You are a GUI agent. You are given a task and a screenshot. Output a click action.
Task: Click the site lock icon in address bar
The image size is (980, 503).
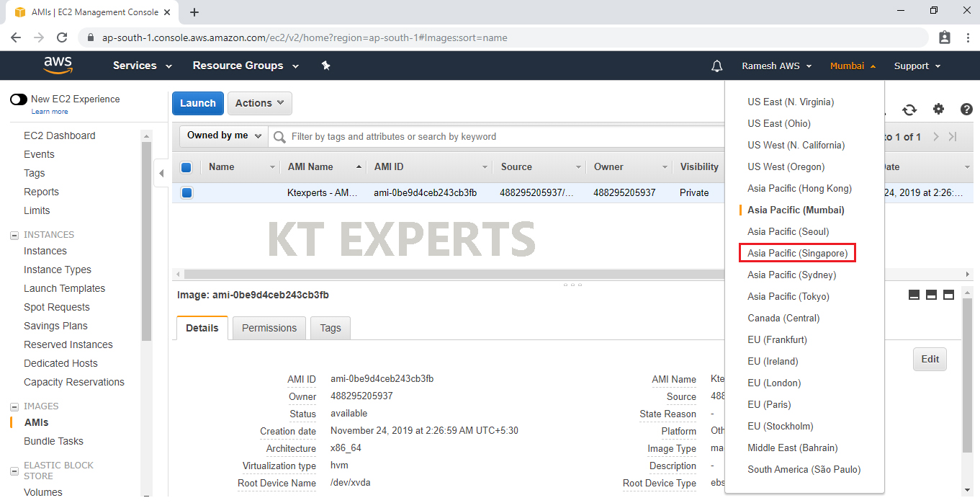[91, 37]
